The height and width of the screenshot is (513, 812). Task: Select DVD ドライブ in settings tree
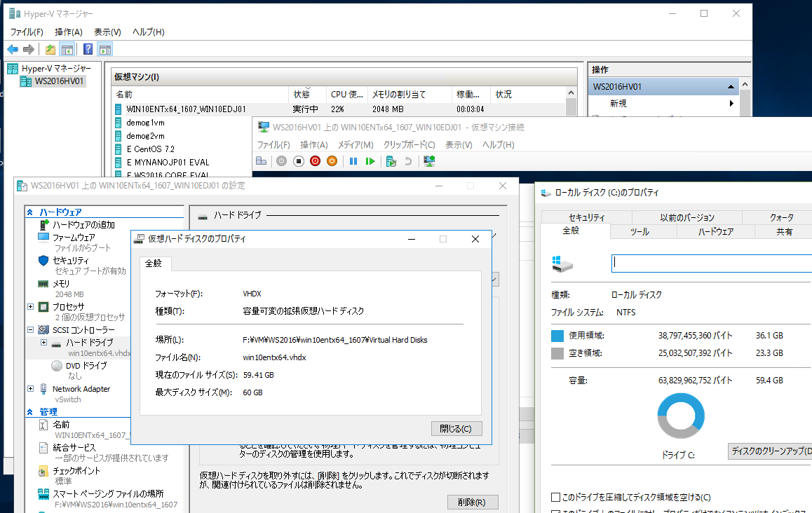pos(86,365)
